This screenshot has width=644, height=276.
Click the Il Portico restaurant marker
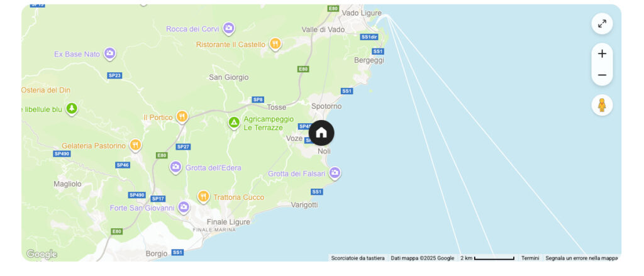(182, 117)
